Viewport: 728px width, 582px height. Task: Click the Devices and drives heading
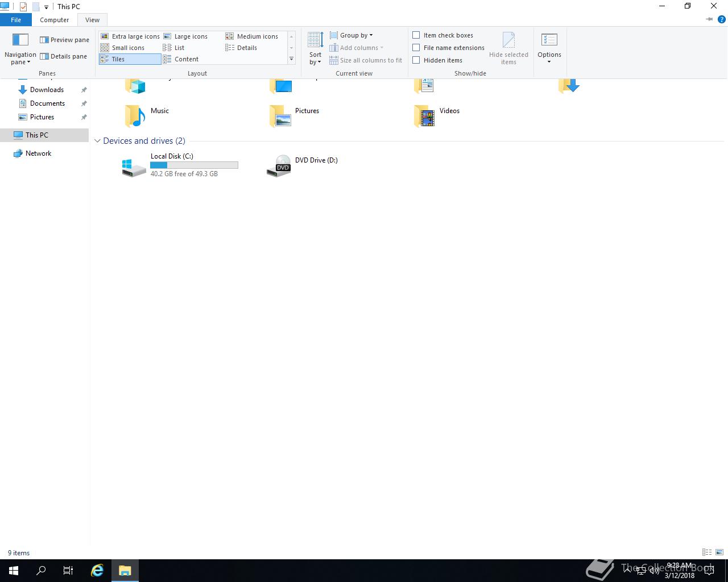(144, 141)
